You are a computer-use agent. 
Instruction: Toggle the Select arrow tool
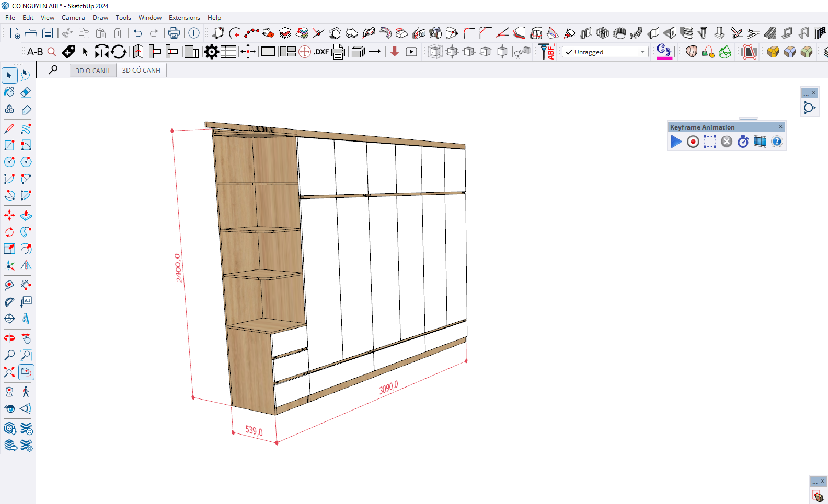[9, 76]
